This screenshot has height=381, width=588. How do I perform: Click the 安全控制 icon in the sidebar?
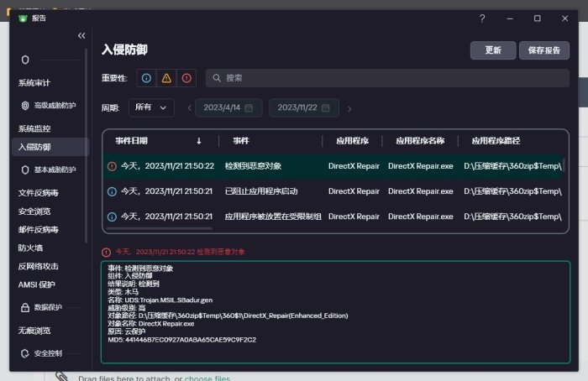tap(25, 353)
